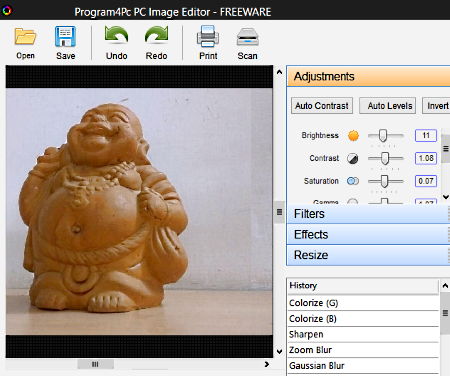Select Sharpen in History list
The image size is (450, 376).
[x=363, y=334]
